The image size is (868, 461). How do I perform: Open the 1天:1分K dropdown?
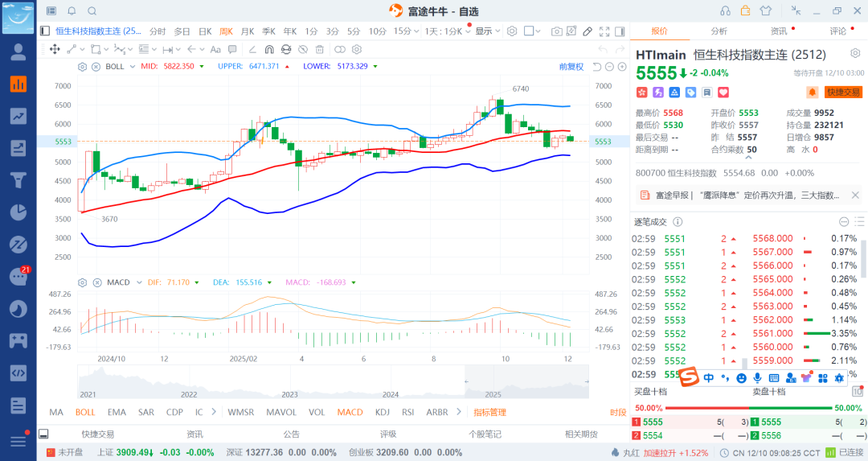(448, 31)
